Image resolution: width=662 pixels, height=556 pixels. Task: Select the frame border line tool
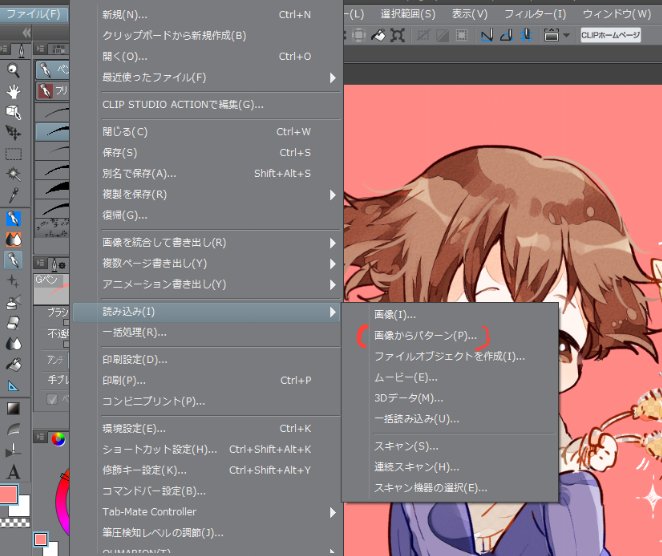(x=14, y=450)
